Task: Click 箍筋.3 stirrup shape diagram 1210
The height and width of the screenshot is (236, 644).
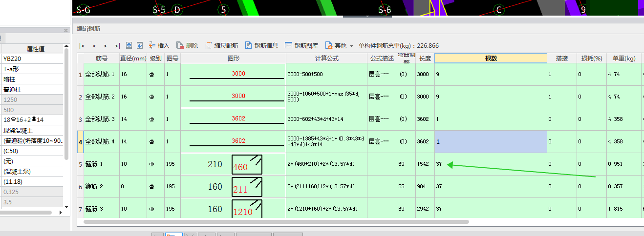Action: 247,209
